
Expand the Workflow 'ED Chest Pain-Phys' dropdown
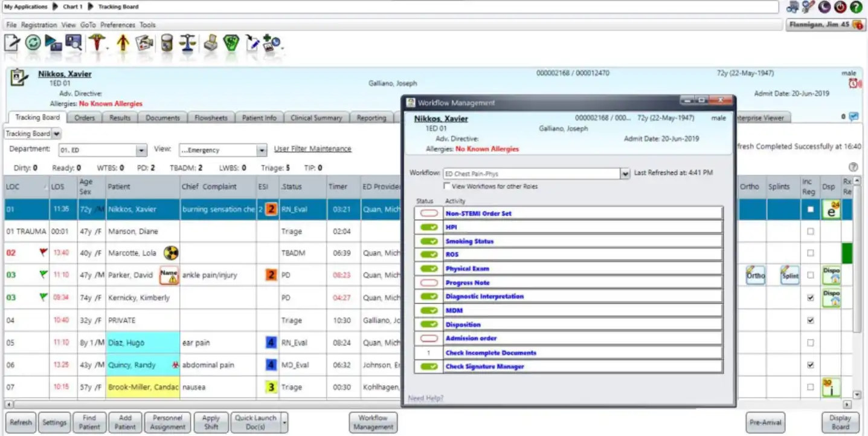(625, 174)
